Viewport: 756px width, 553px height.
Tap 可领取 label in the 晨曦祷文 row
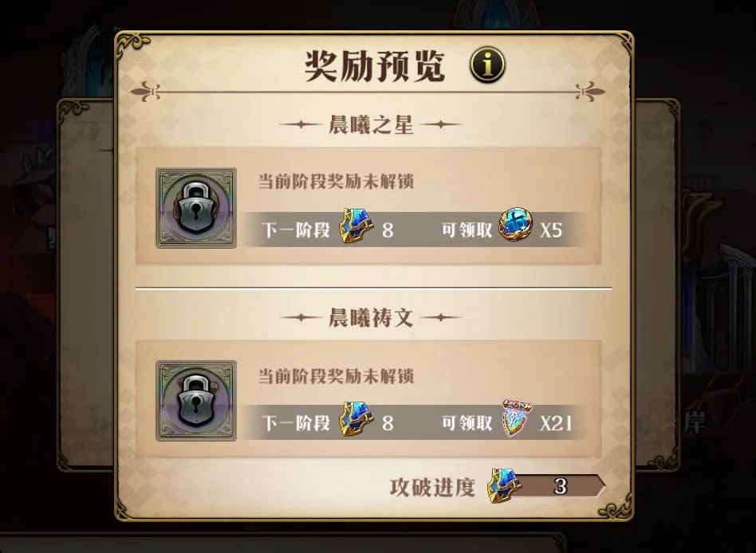point(467,423)
